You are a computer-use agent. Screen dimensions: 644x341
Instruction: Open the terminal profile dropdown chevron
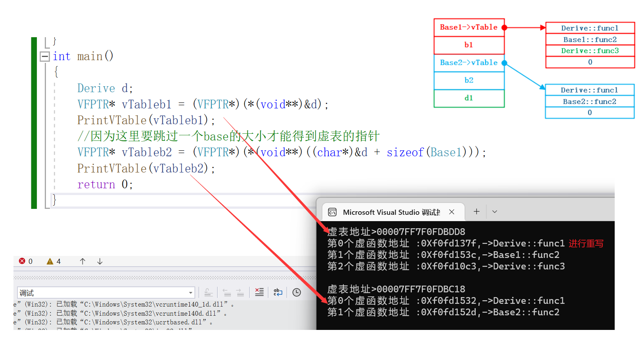(x=495, y=212)
